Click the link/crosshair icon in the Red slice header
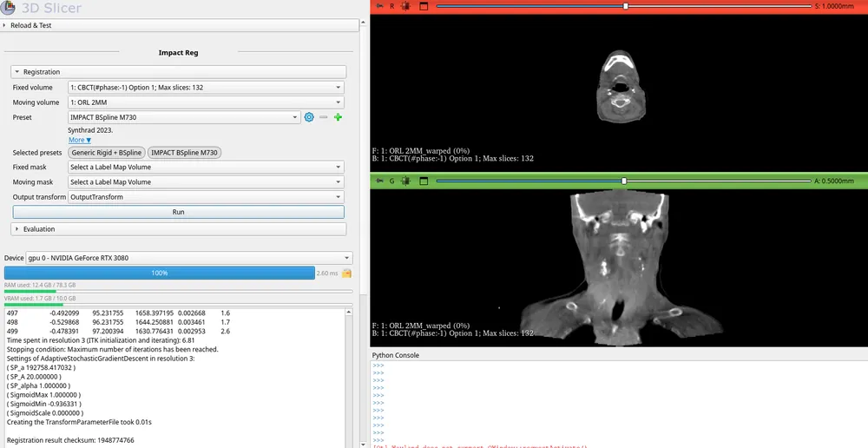This screenshot has height=448, width=868. [405, 6]
